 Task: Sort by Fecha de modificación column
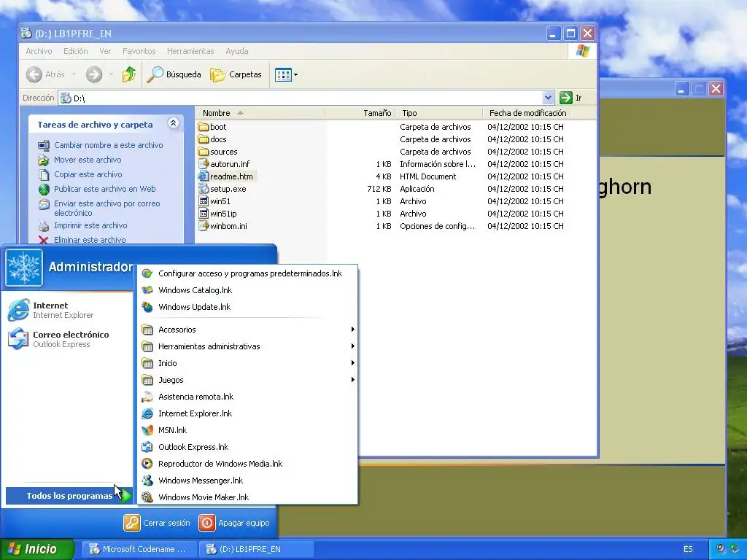coord(527,113)
